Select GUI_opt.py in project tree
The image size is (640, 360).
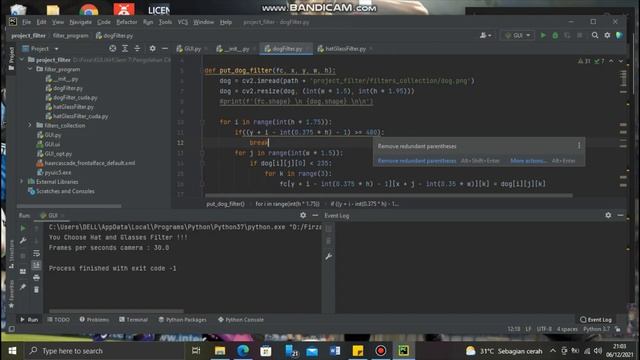58,153
